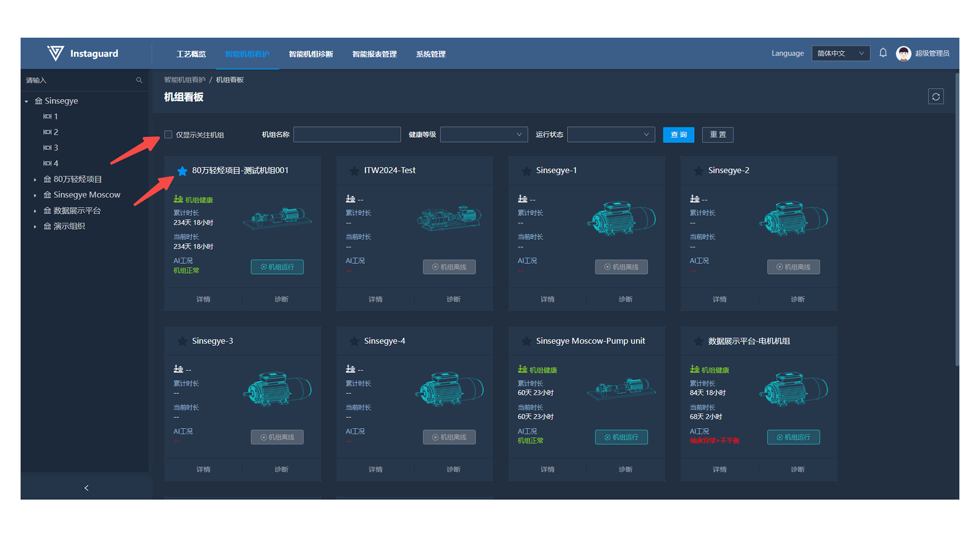Click the 机组健康 icon on 数据展示平台-电机机组
This screenshot has width=980, height=551.
[694, 369]
